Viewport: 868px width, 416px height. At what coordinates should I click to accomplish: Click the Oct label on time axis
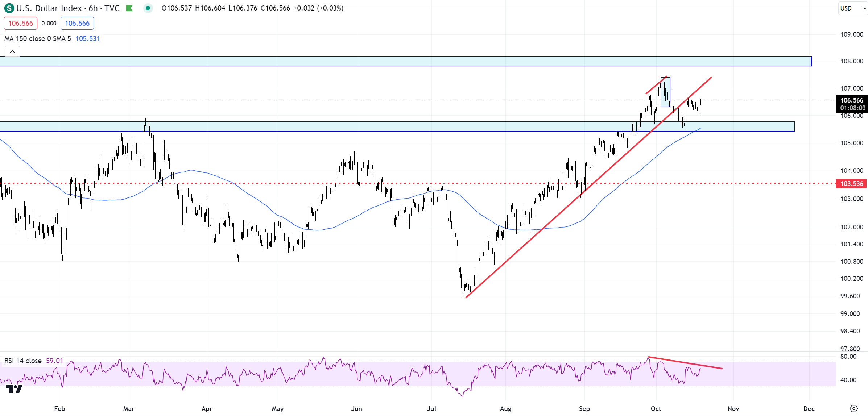[x=656, y=408]
